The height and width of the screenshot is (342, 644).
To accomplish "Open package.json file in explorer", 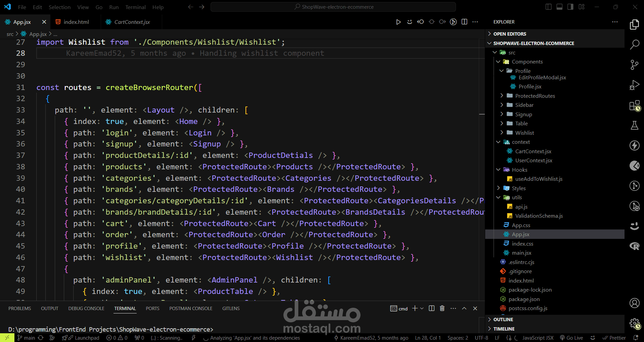I will tap(524, 299).
